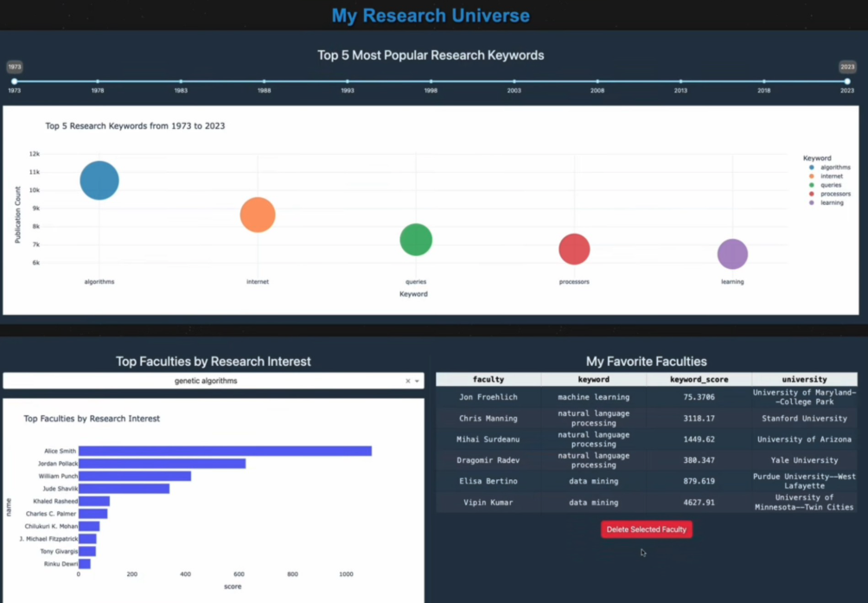The height and width of the screenshot is (603, 868).
Task: Click the keyword column header
Action: (x=593, y=379)
